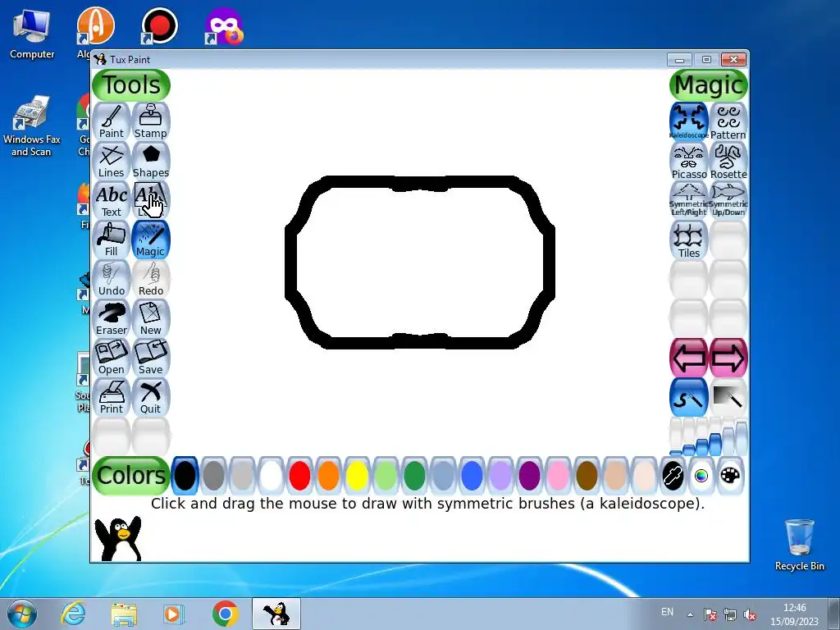The width and height of the screenshot is (840, 630).
Task: Enable freehand paint mode for magic
Action: pyautogui.click(x=689, y=398)
